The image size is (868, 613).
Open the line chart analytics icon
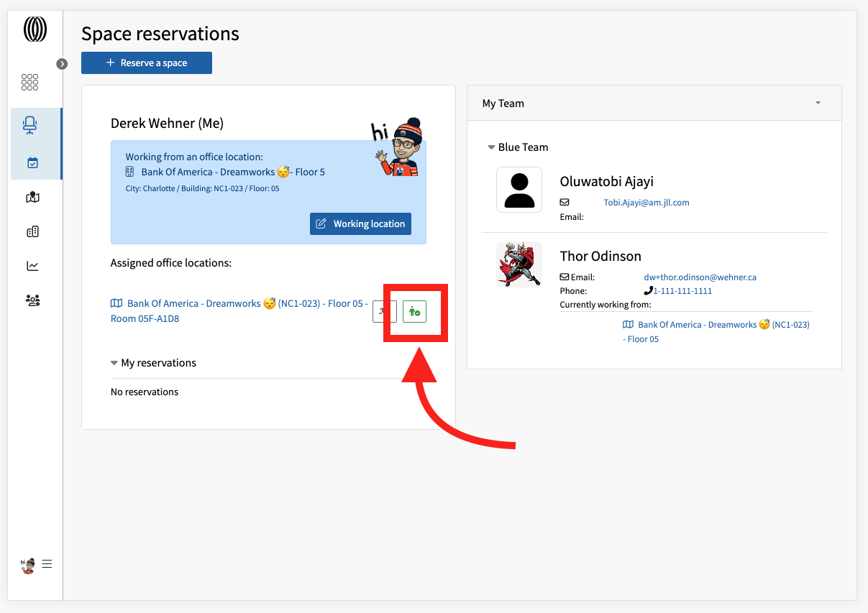click(x=32, y=266)
